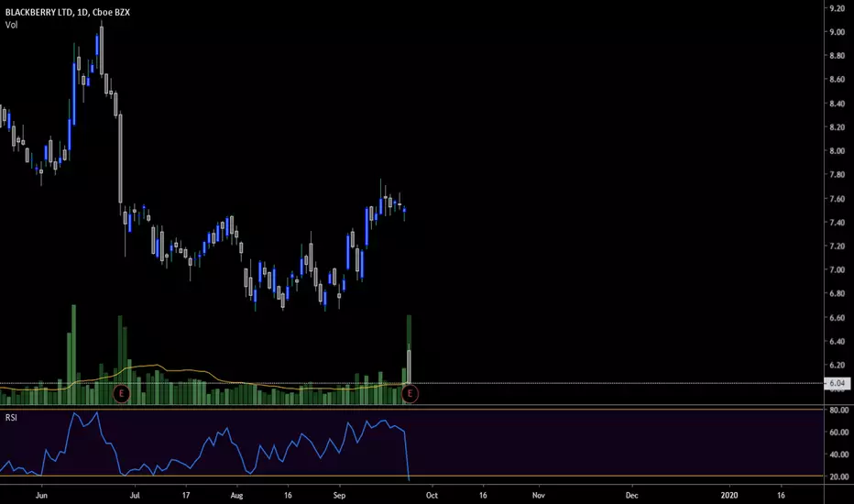Click the 7.60 price axis label
The width and height of the screenshot is (854, 504).
click(838, 199)
